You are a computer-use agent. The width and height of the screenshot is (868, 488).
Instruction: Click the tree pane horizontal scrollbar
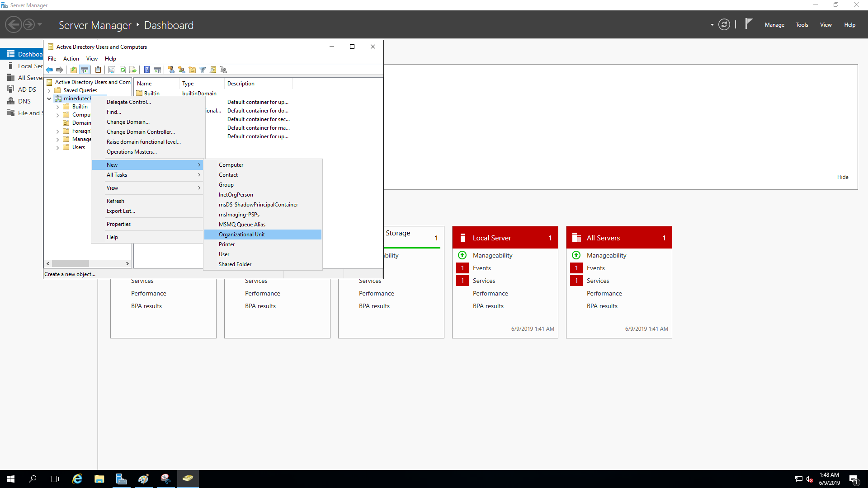point(70,263)
